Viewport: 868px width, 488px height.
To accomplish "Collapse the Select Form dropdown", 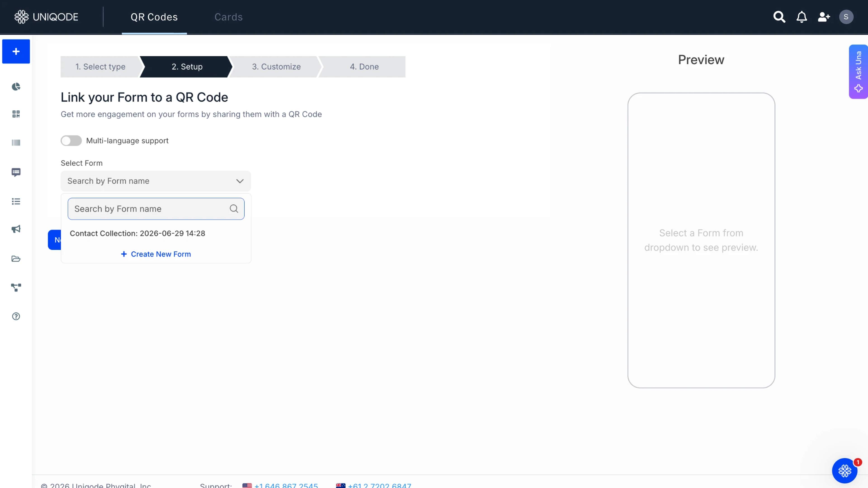I will pyautogui.click(x=156, y=181).
